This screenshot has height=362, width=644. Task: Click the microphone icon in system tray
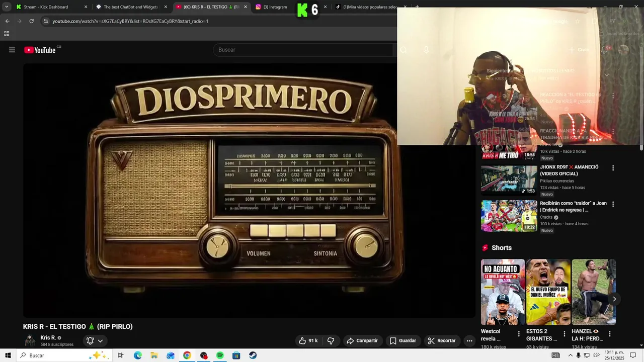coord(578,355)
